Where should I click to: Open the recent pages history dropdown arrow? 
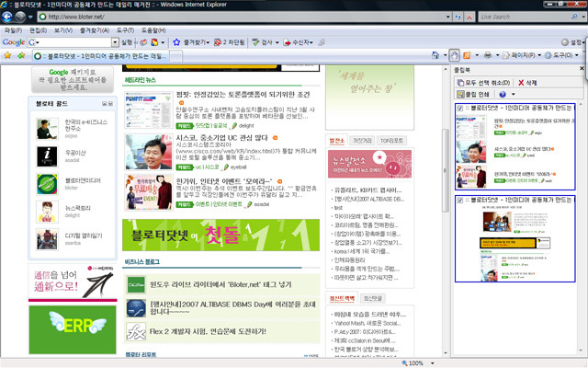click(30, 17)
